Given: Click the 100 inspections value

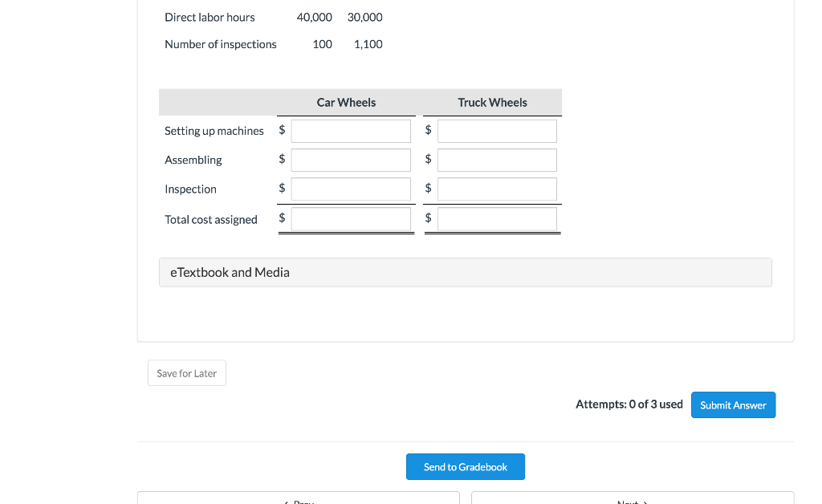Looking at the screenshot, I should point(323,44).
